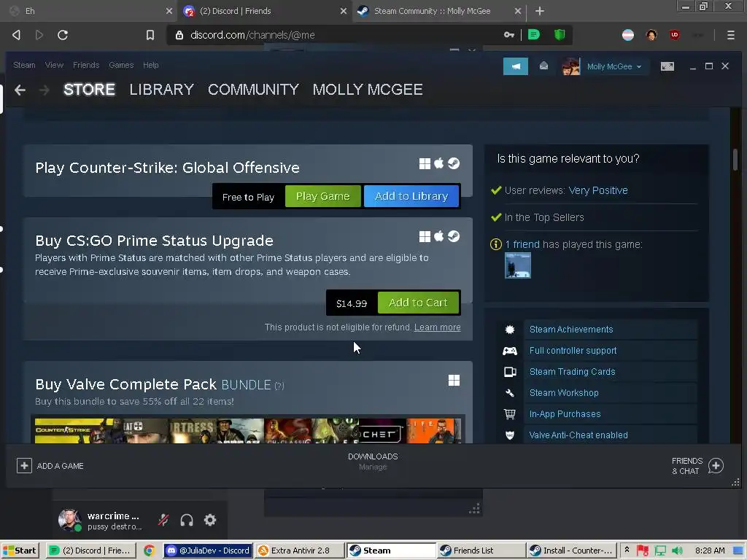Switch Steam to Big Picture mode
This screenshot has height=560, width=747.
coord(667,66)
